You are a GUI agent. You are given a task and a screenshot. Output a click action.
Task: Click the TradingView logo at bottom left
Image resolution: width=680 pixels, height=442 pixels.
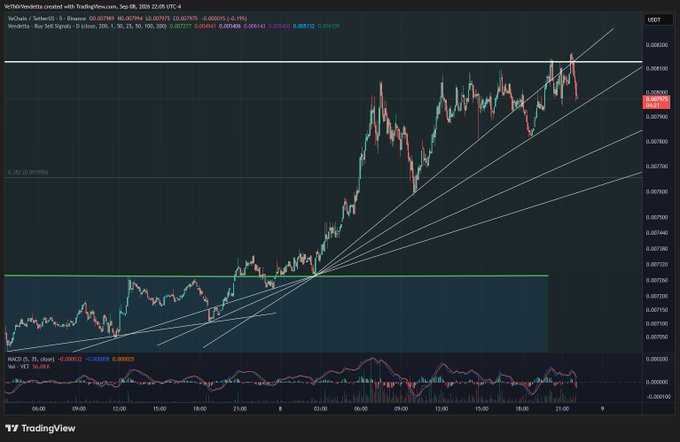(x=40, y=428)
